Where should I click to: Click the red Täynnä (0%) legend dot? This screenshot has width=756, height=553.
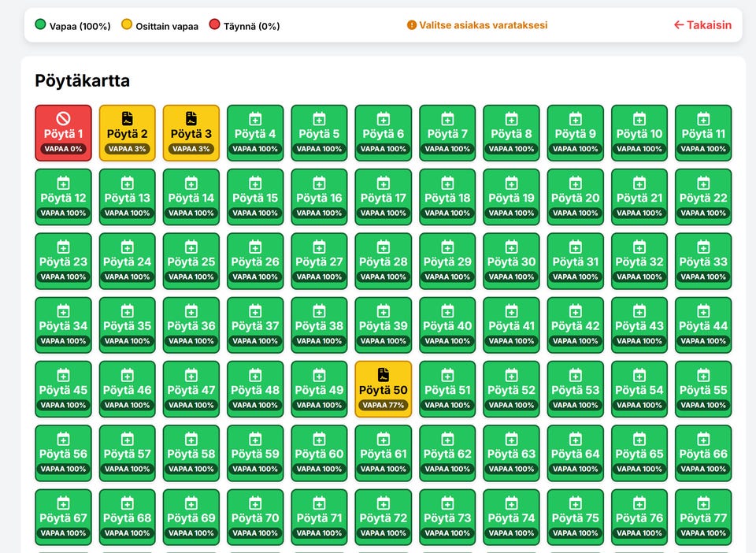pyautogui.click(x=214, y=24)
